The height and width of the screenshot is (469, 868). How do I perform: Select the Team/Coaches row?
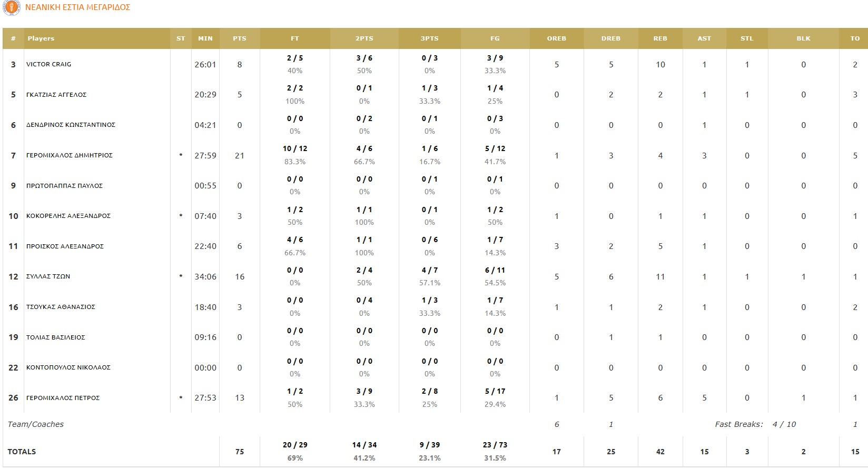click(434, 424)
